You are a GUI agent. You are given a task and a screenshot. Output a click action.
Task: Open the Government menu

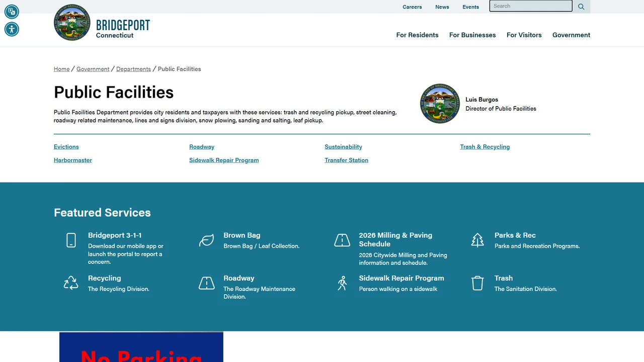click(x=571, y=35)
